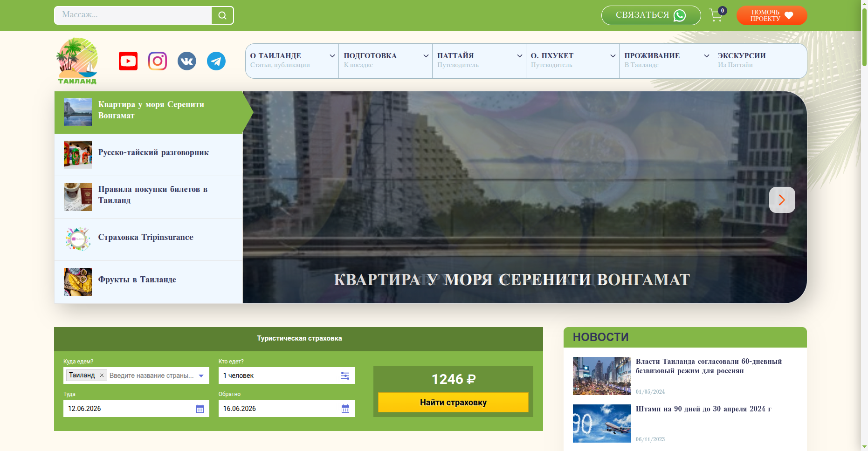
Task: Click Помочь проекту button
Action: [772, 15]
